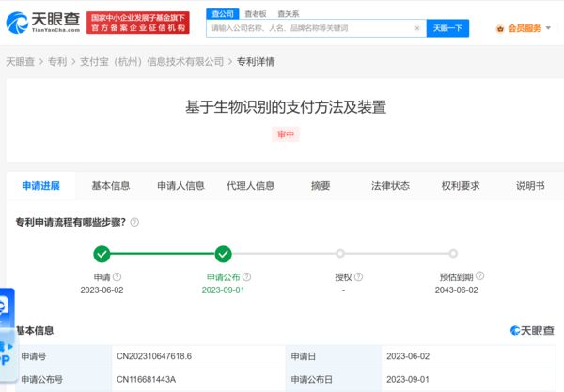Click the green check marker for 申请 step
This screenshot has width=564, height=392.
coord(102,254)
